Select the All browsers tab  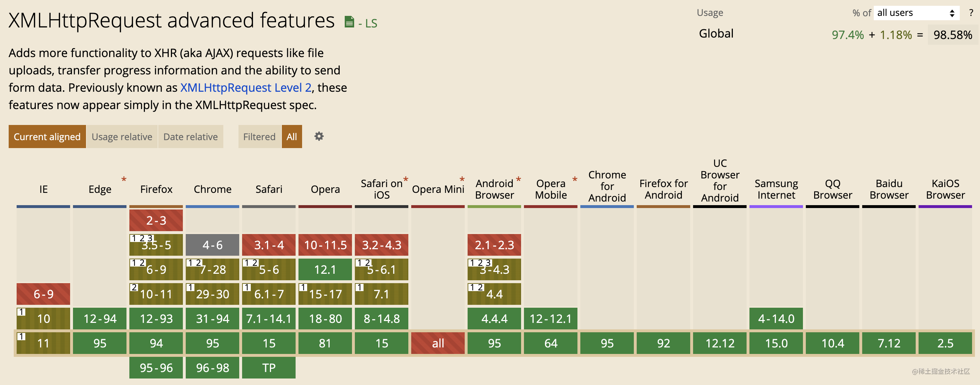[292, 137]
